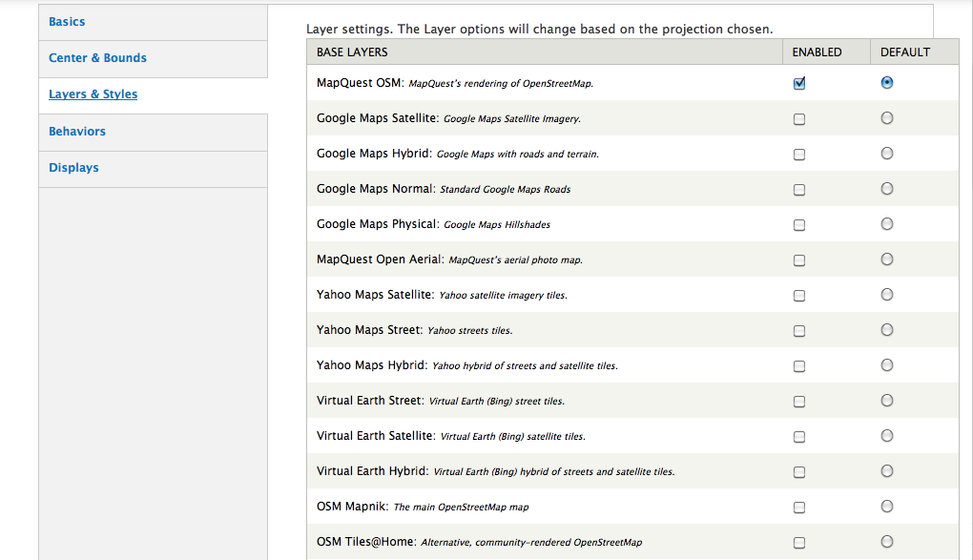Set Google Maps Physical as default layer
This screenshot has width=973, height=560.
tap(887, 224)
